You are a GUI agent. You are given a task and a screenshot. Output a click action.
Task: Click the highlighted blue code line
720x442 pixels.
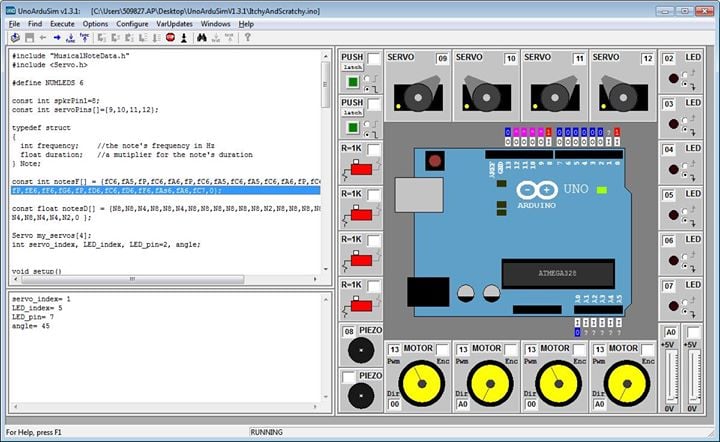pyautogui.click(x=166, y=190)
